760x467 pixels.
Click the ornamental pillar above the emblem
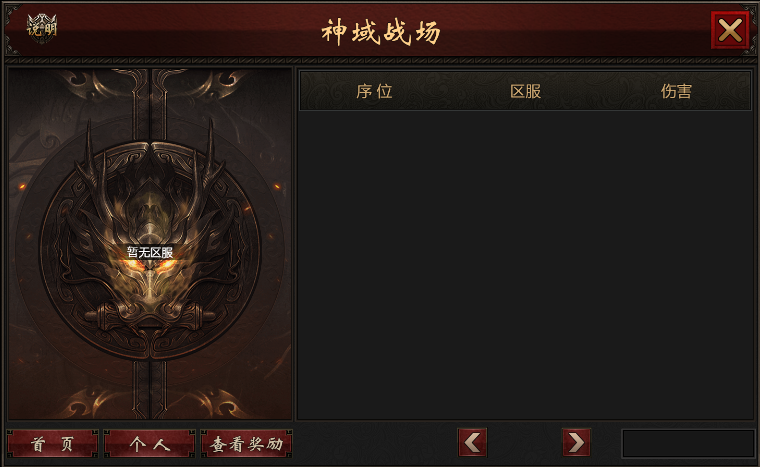point(150,104)
